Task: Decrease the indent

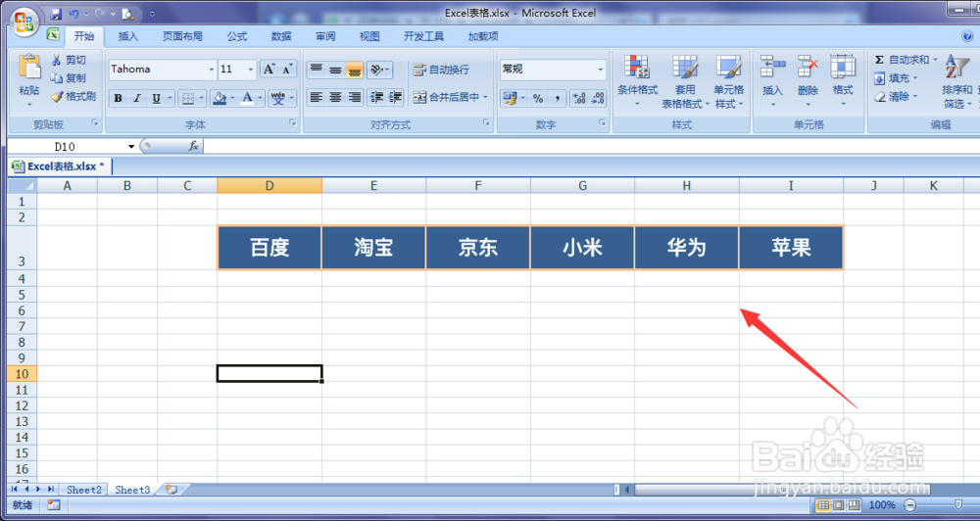Action: click(x=376, y=98)
